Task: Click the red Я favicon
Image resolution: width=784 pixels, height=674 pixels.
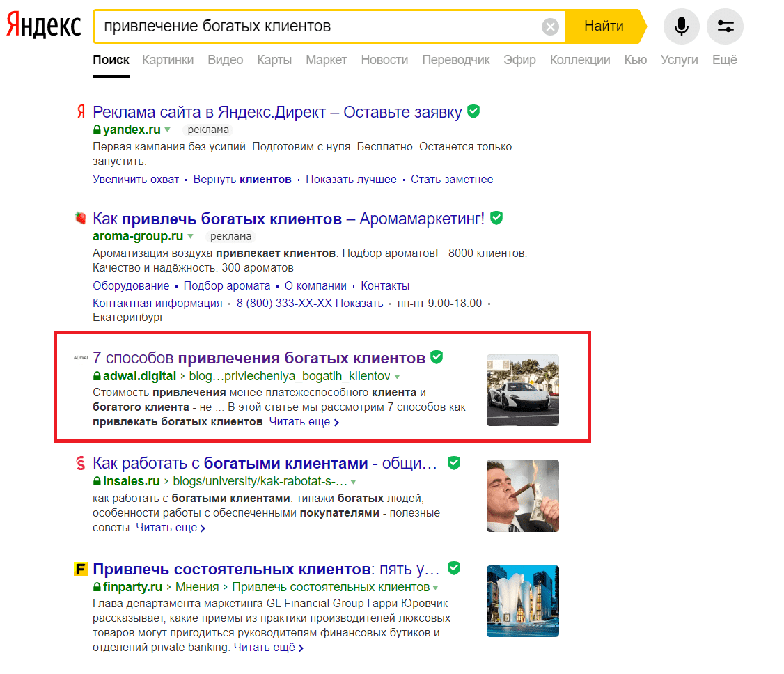Action: (x=81, y=111)
